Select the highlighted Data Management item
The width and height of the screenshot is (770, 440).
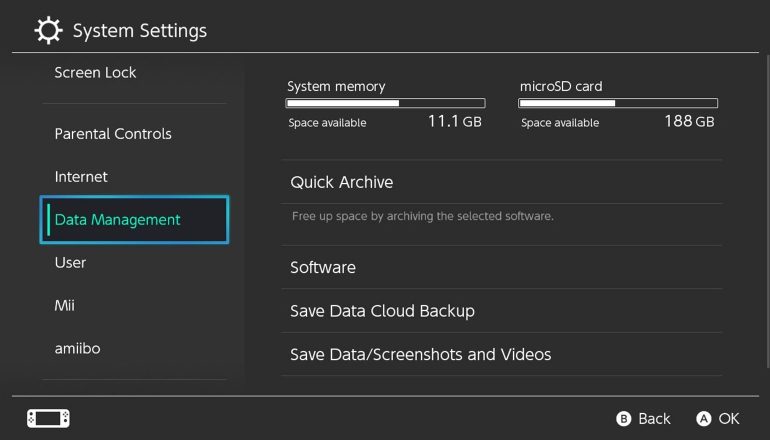tap(135, 220)
